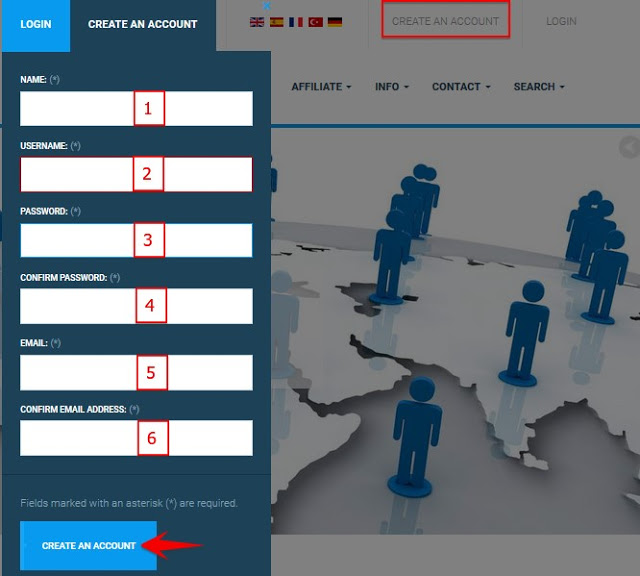This screenshot has height=576, width=640.
Task: Choose the French flag language icon
Action: point(296,21)
